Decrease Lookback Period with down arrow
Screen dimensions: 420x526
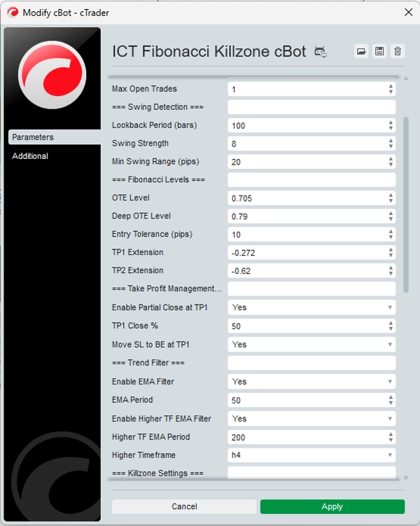391,128
